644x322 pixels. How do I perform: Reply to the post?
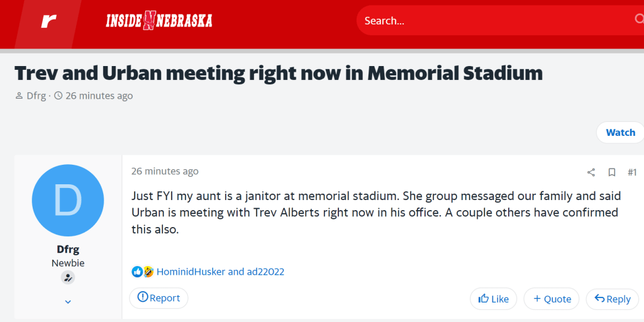pos(612,299)
